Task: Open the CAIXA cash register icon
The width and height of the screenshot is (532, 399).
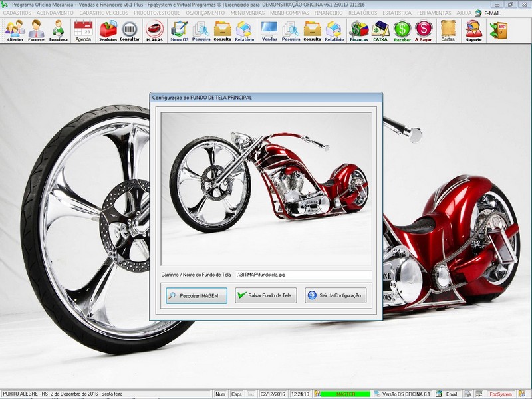Action: (x=380, y=31)
